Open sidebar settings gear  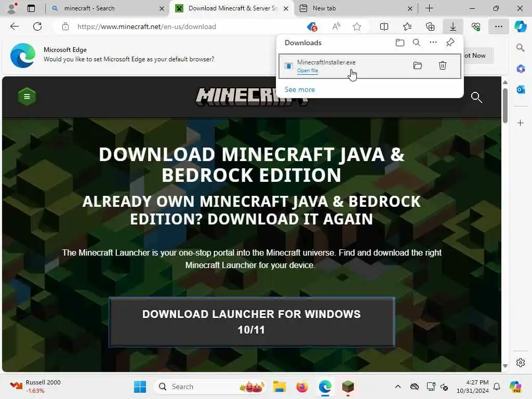(x=521, y=363)
